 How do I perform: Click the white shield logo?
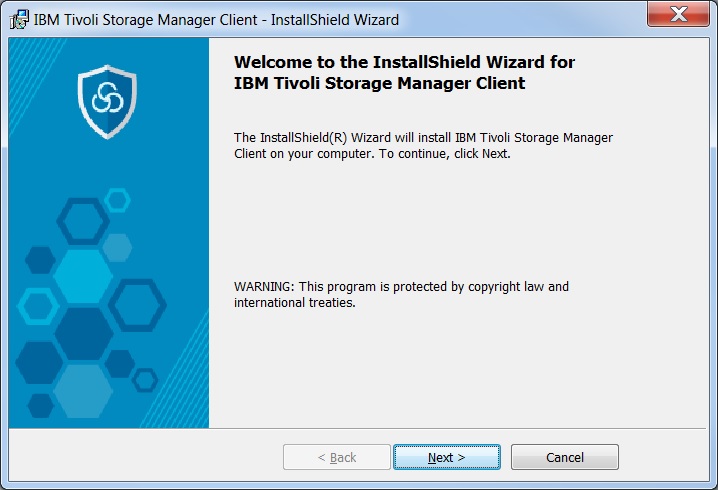click(x=107, y=102)
